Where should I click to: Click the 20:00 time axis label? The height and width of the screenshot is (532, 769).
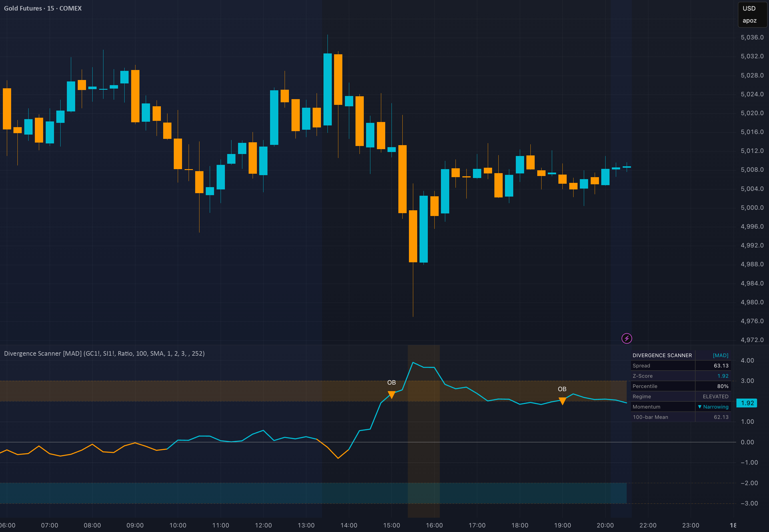[605, 525]
